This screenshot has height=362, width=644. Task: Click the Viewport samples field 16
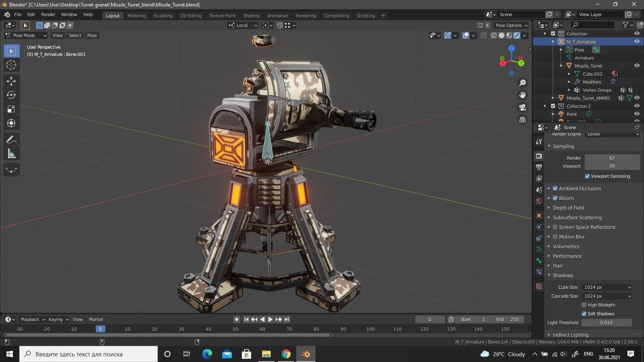click(612, 166)
